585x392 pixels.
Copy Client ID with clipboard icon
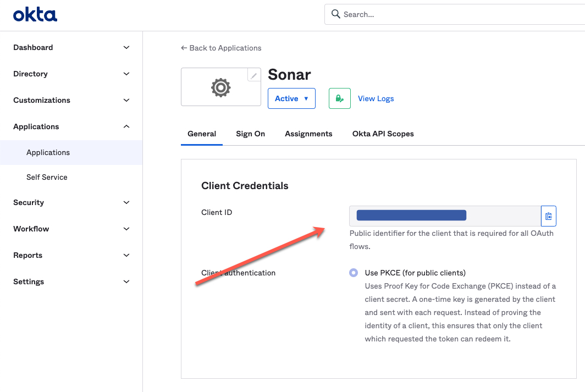(549, 216)
